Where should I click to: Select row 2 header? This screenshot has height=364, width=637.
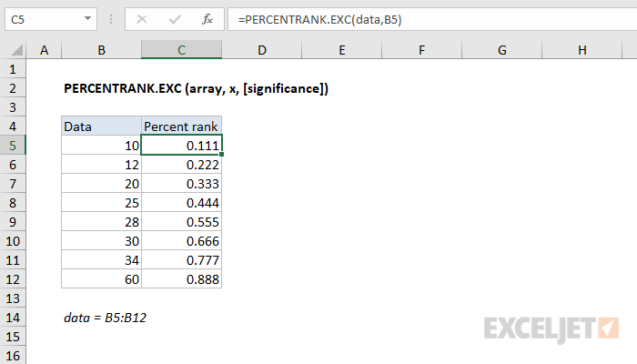click(x=13, y=88)
